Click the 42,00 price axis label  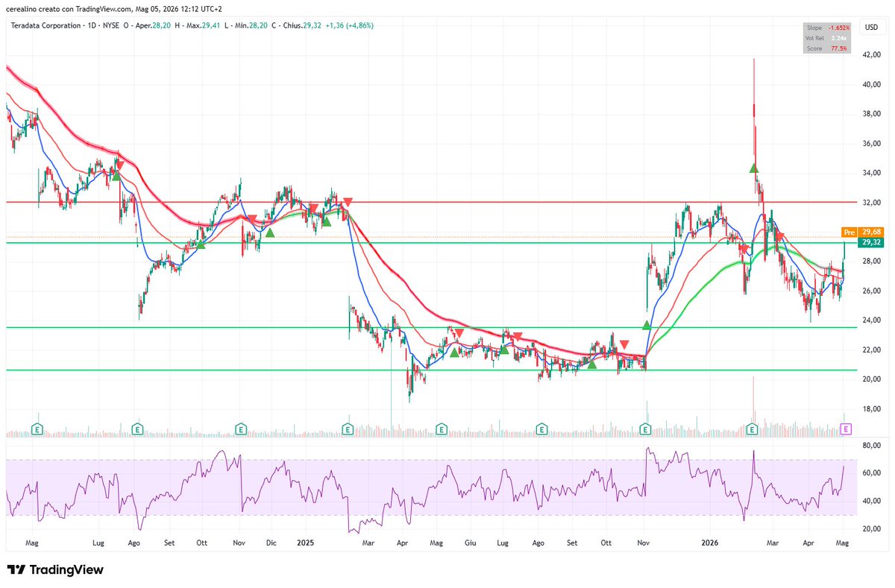pos(871,55)
